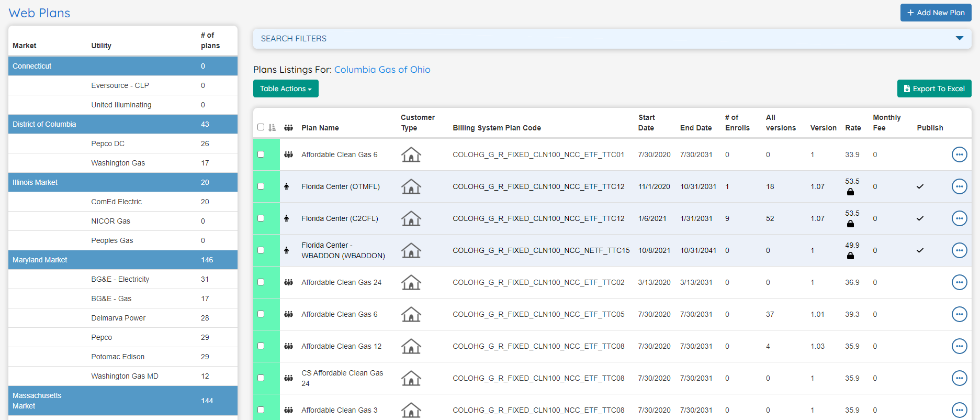Click Export To Excel button

[934, 89]
